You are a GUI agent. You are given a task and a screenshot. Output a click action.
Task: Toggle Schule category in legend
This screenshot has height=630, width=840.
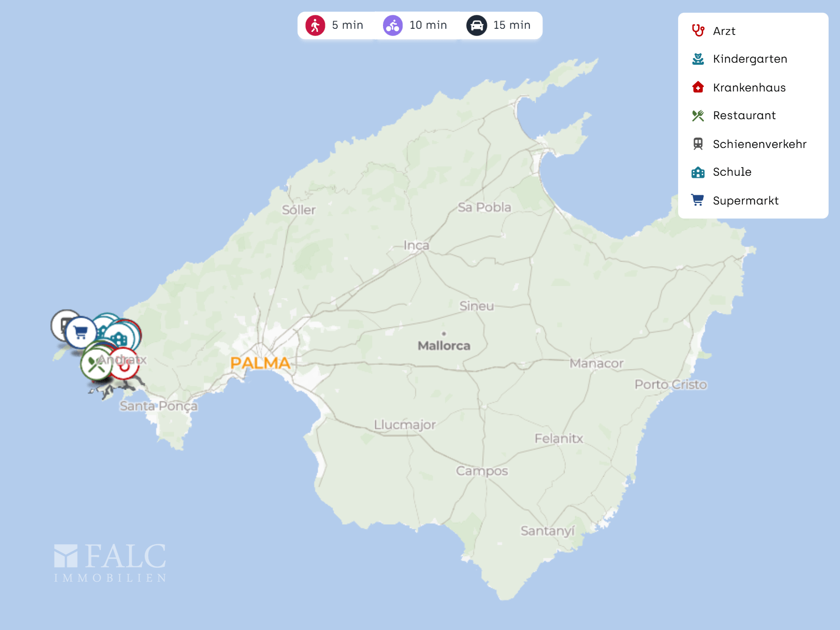click(732, 172)
